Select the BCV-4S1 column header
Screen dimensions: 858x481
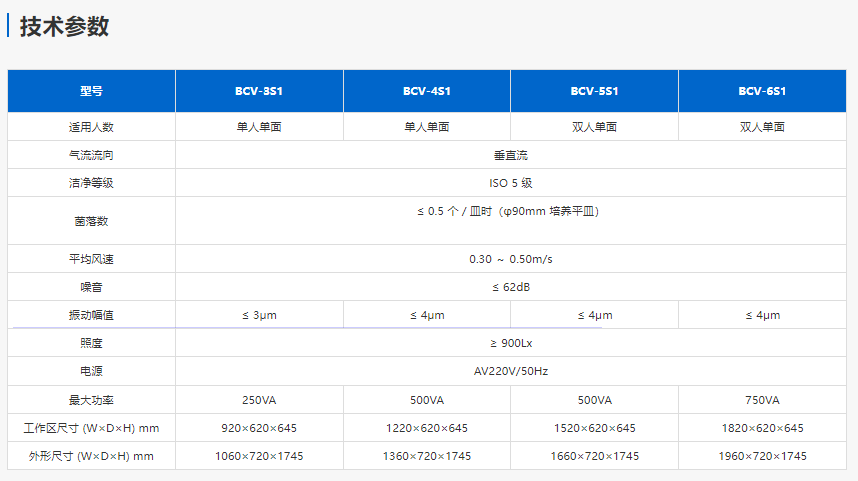pyautogui.click(x=427, y=91)
